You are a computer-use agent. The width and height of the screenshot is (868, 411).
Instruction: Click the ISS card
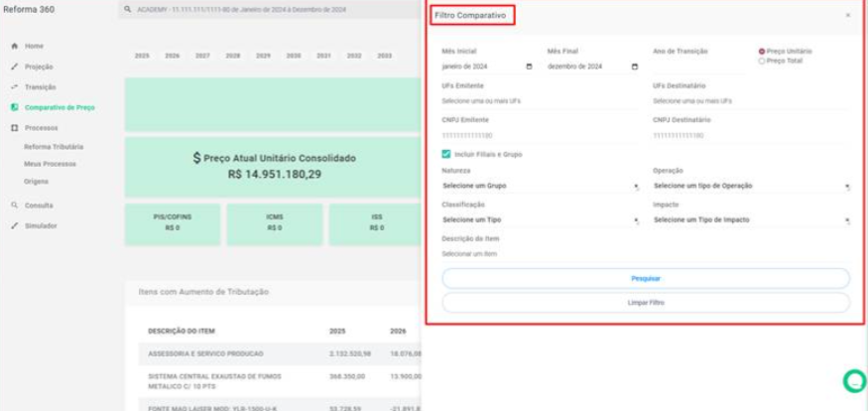pos(376,224)
